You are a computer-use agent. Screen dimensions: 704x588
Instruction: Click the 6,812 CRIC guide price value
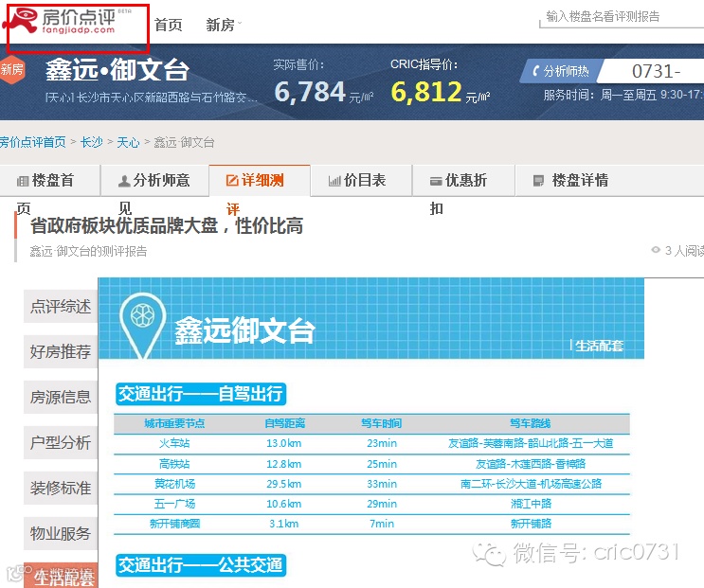[426, 92]
